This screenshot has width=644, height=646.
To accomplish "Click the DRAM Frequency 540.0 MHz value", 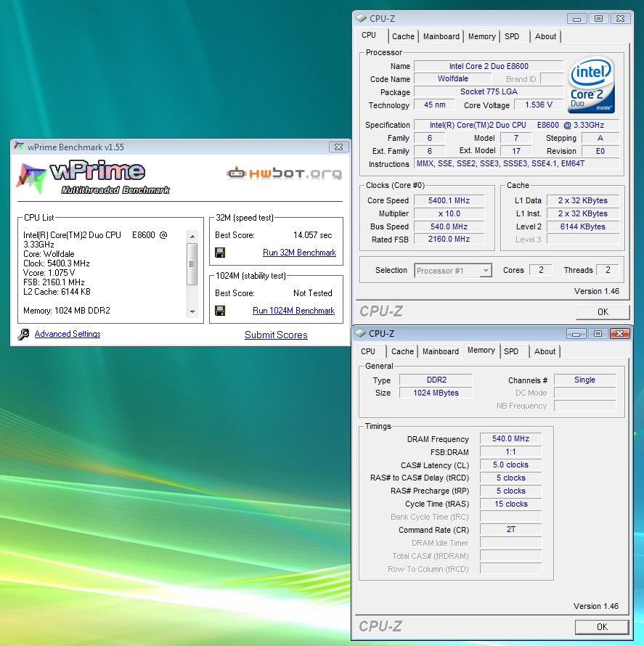I will point(511,438).
